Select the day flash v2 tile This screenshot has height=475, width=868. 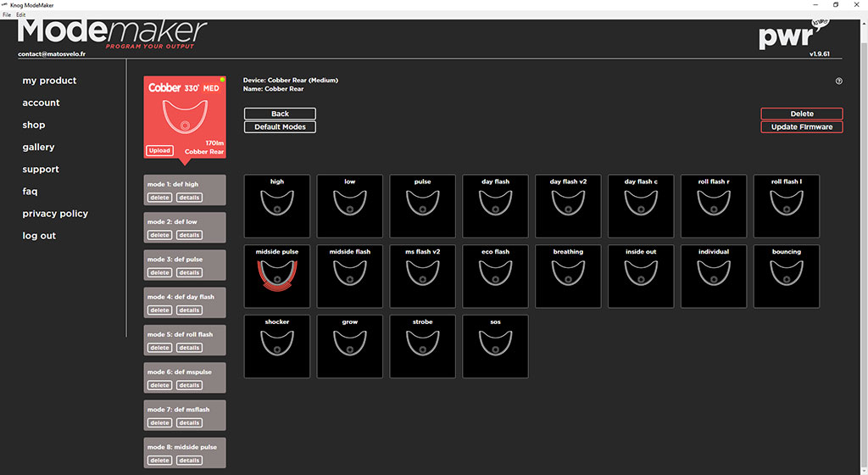568,206
